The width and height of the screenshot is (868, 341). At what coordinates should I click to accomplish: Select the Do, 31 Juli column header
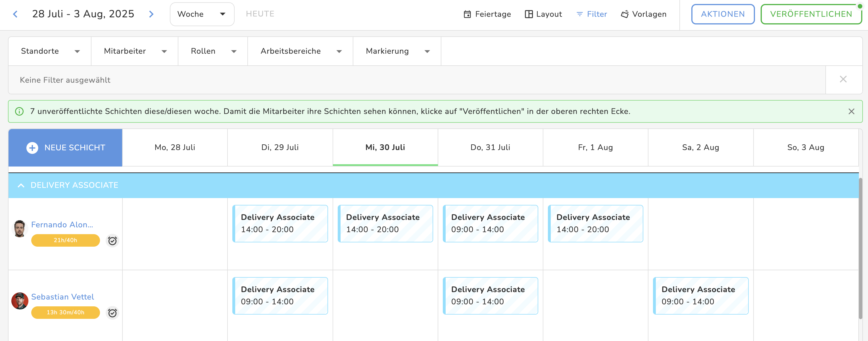(490, 147)
